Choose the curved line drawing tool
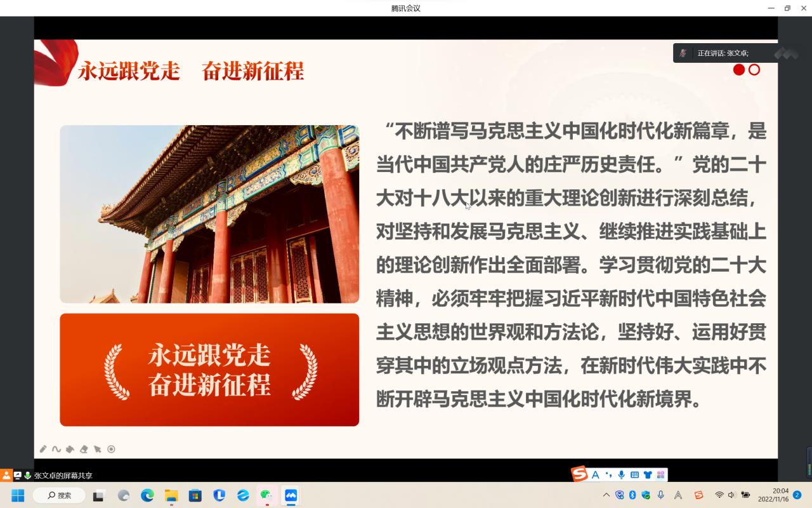This screenshot has height=508, width=812. point(56,449)
